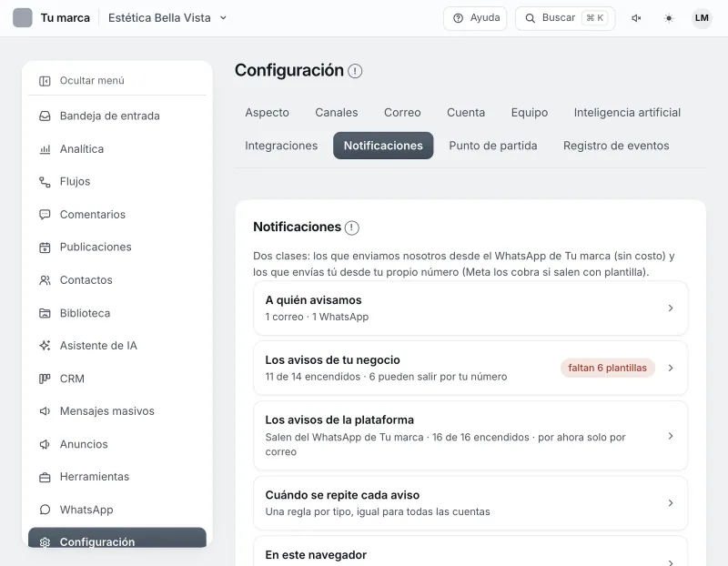The height and width of the screenshot is (566, 728).
Task: Select the Integraciones tab
Action: (281, 146)
